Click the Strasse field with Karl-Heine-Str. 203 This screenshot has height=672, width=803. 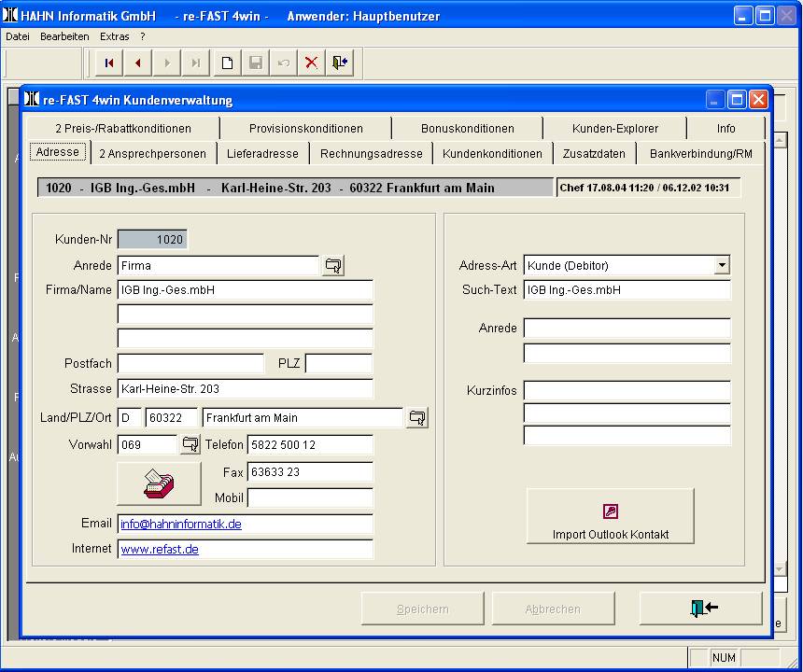coord(246,389)
